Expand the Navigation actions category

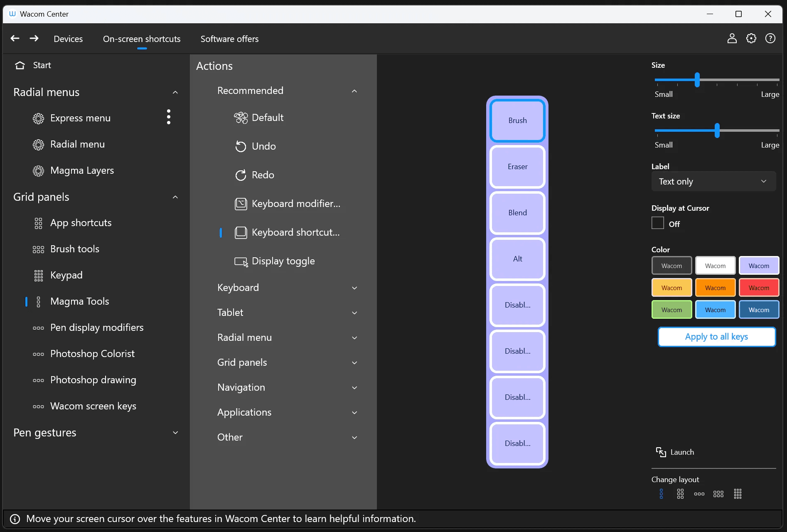click(354, 387)
